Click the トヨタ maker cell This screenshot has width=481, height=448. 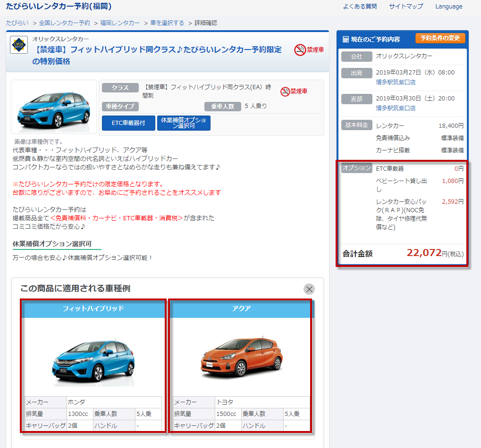(x=262, y=402)
